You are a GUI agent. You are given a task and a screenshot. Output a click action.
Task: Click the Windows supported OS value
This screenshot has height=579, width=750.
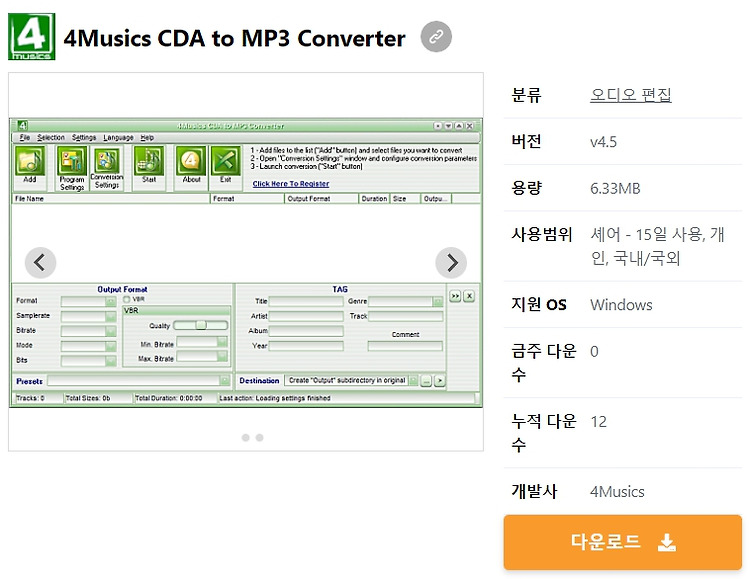(x=621, y=305)
